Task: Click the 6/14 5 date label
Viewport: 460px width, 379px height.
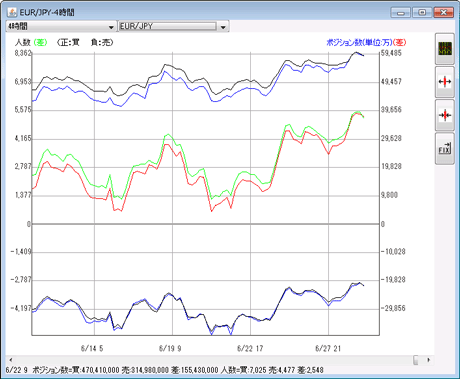Action: [x=92, y=349]
